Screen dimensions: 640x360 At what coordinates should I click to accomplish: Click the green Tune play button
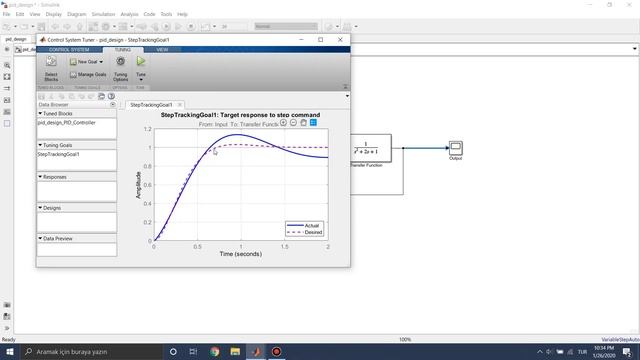point(141,61)
